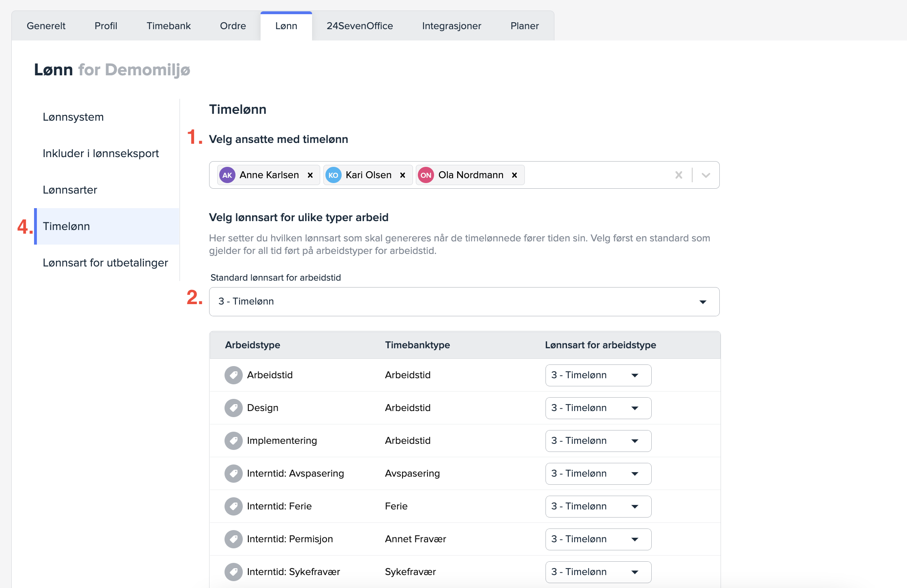Remove Anne Karlsen from selected employees
Screen dimensions: 907x588
(310, 175)
